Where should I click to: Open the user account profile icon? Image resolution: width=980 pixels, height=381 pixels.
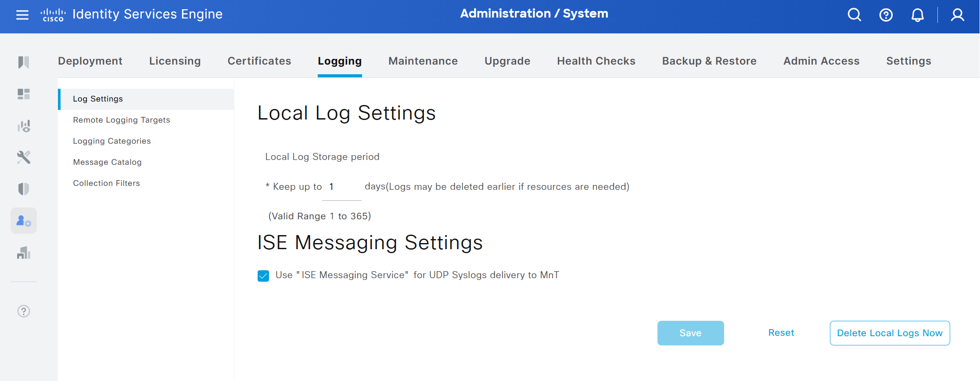pyautogui.click(x=957, y=15)
